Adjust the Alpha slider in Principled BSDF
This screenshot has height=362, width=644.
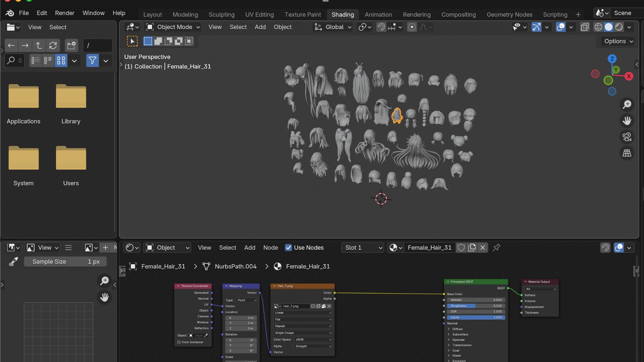[476, 317]
